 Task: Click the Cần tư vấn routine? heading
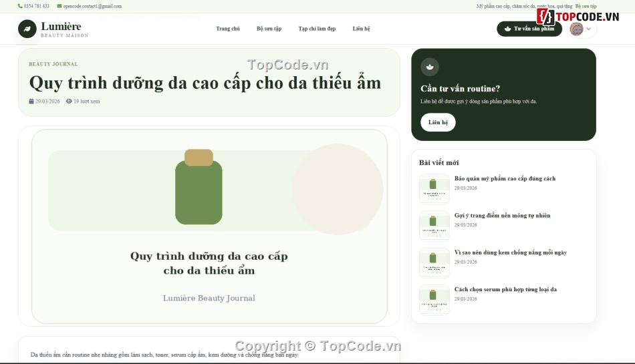460,89
